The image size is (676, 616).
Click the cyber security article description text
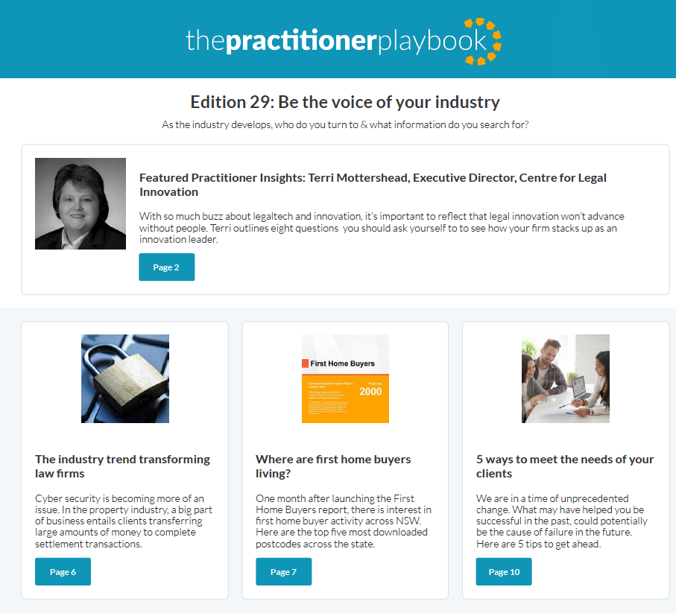124,521
